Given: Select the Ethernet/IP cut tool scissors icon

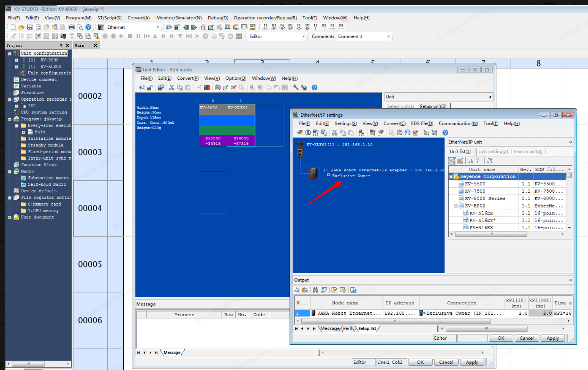Looking at the screenshot, I should click(335, 133).
